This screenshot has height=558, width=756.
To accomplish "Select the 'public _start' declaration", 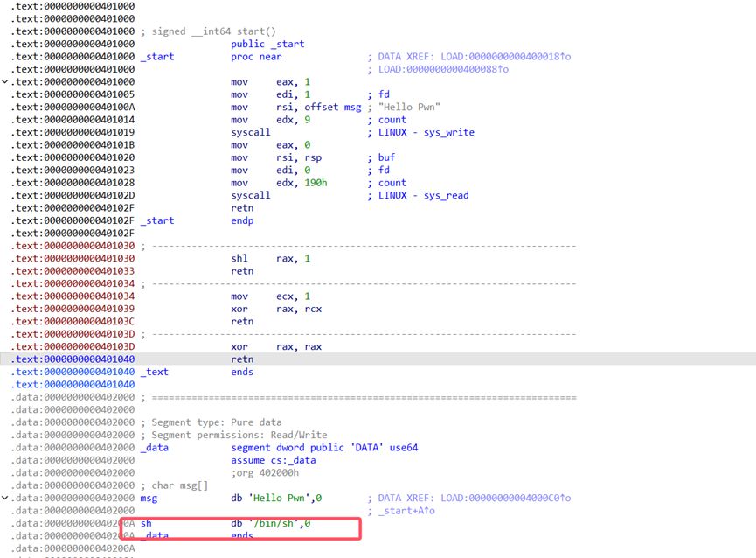I will (267, 44).
